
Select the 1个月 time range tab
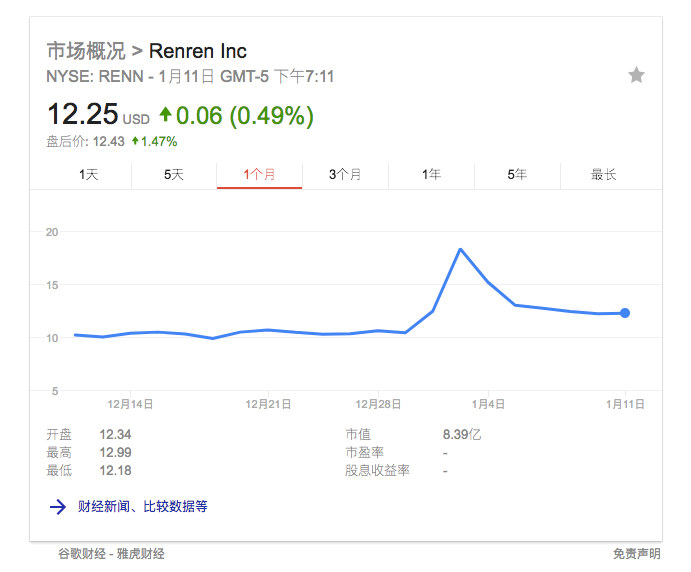pyautogui.click(x=259, y=175)
